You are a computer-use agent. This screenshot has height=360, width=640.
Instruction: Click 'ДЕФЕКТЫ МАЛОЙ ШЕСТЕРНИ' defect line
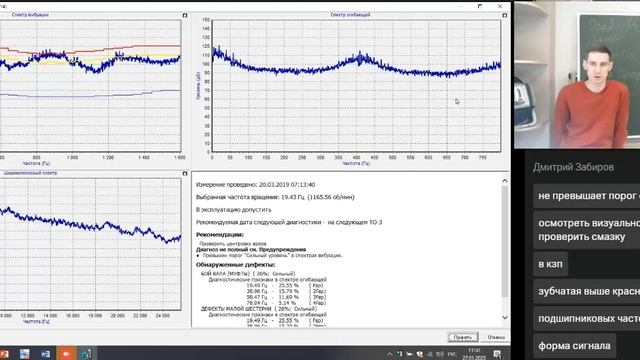tap(259, 309)
